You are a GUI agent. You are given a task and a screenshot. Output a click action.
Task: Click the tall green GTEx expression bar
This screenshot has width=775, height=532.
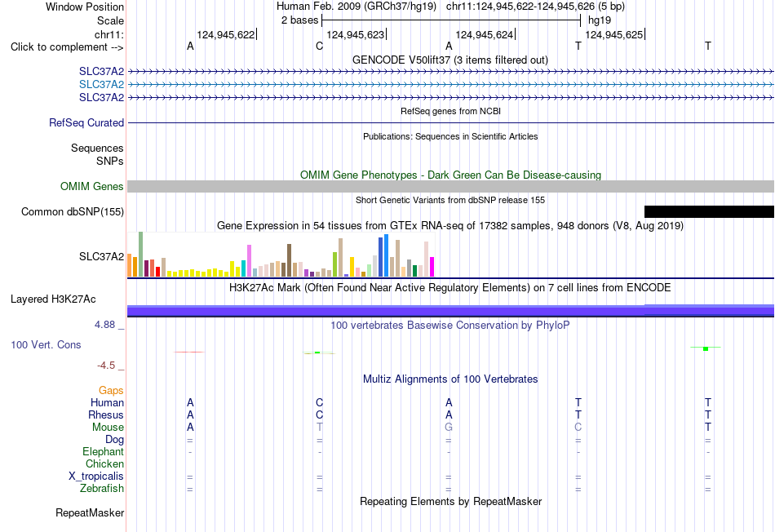140,254
